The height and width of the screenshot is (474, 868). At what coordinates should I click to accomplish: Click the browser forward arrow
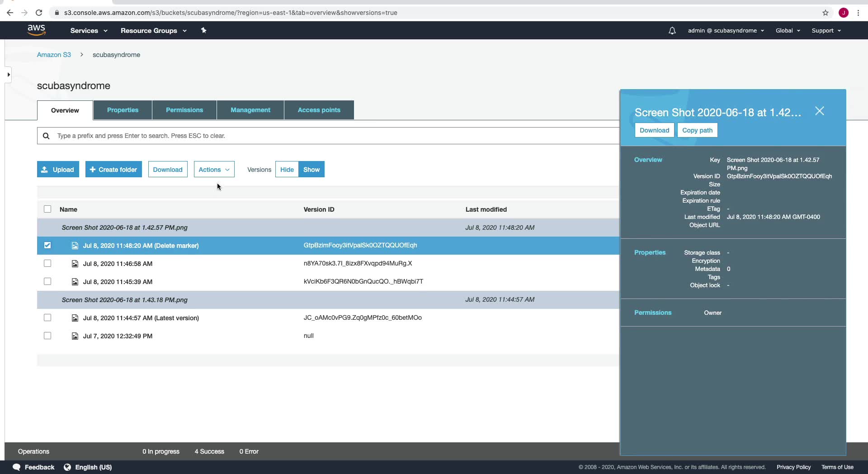[24, 13]
